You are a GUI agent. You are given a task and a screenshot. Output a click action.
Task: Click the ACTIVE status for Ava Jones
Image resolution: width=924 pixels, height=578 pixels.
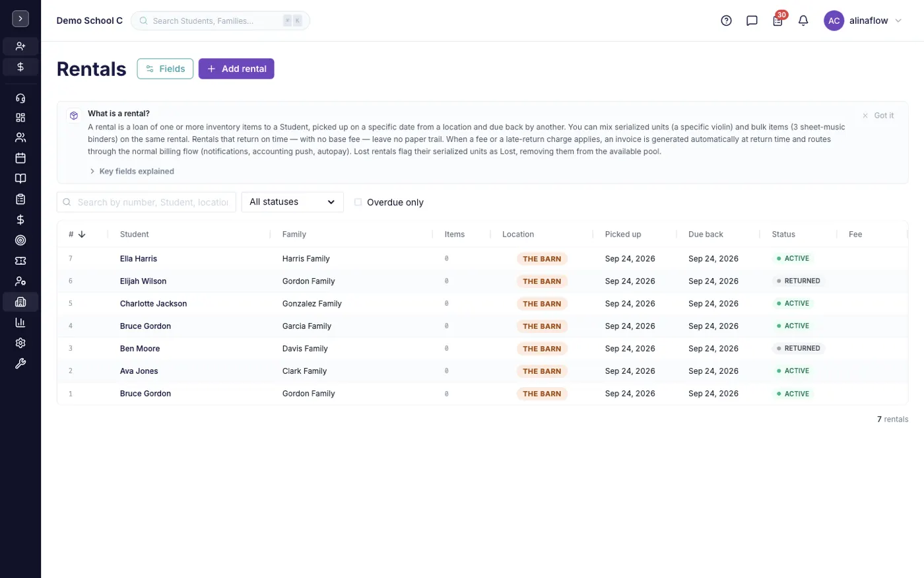tap(793, 371)
